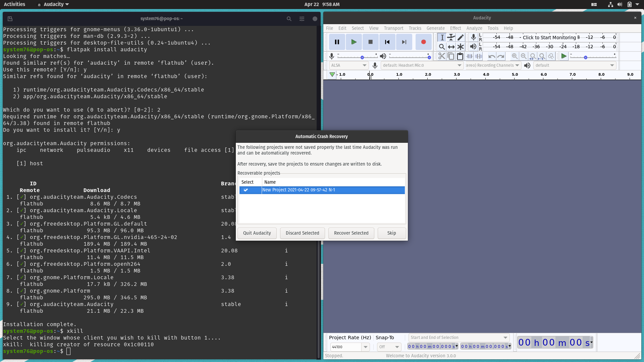Select the Selection tool

coord(442,38)
